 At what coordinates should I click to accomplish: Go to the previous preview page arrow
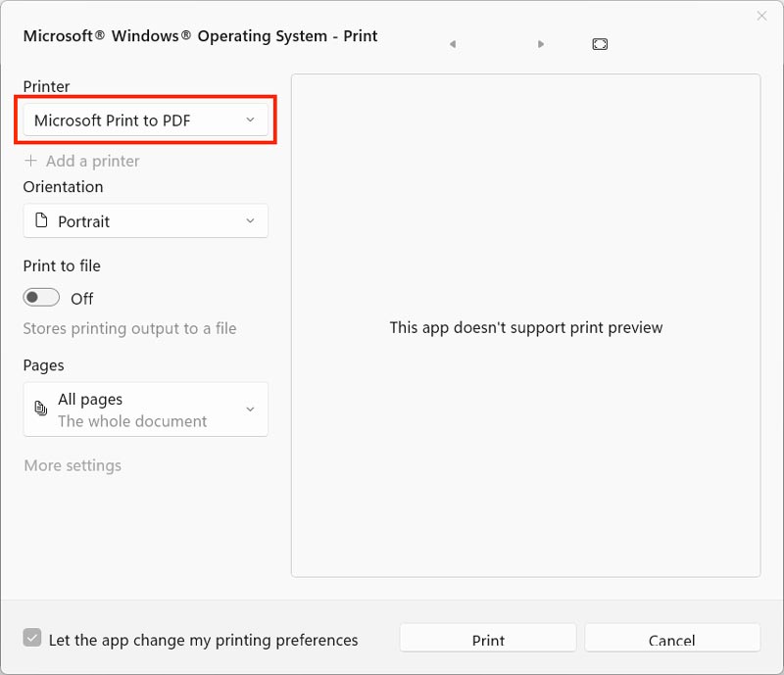(x=452, y=44)
